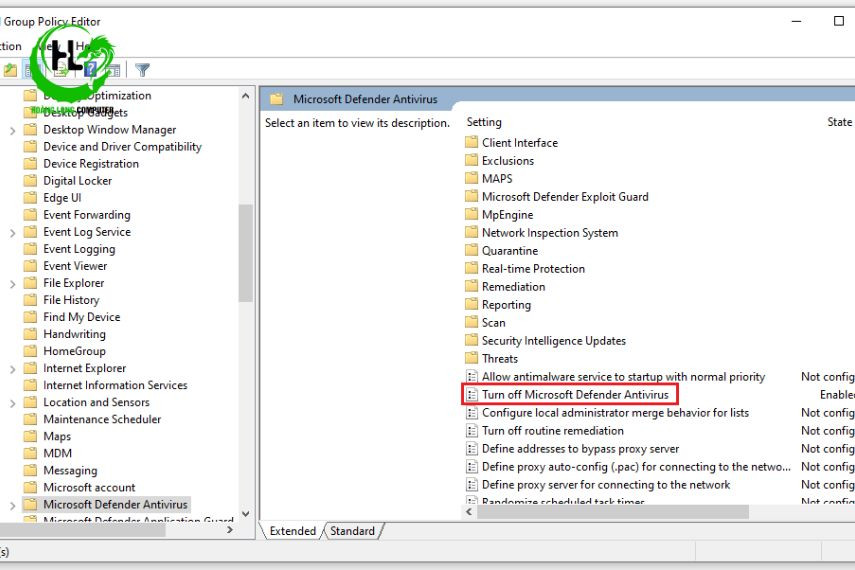This screenshot has height=570, width=855.
Task: Select Maintenance Scheduler in the tree
Action: [x=102, y=419]
